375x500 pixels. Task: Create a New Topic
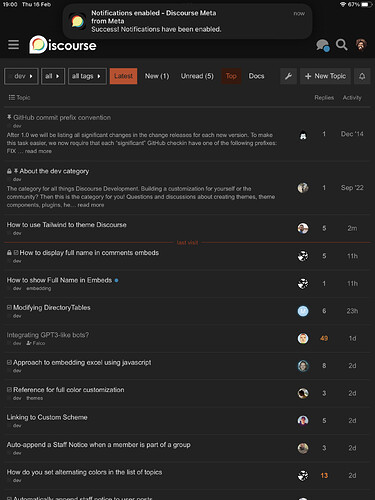(325, 76)
